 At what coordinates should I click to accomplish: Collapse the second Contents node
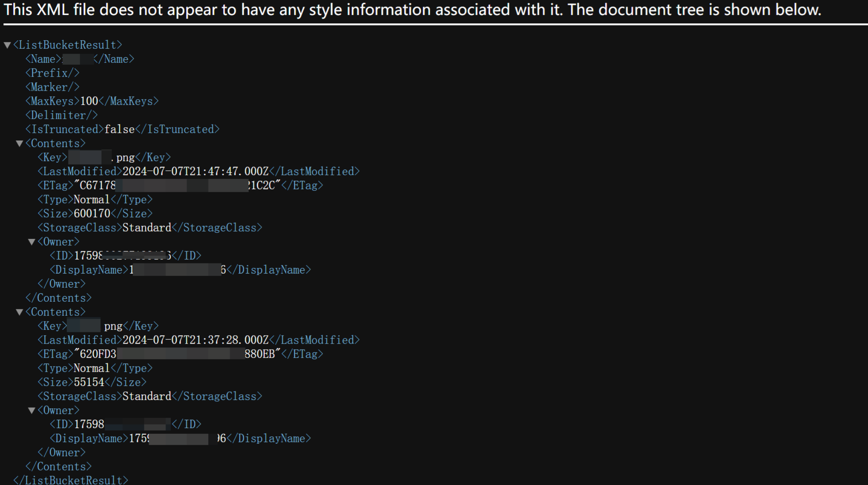[x=19, y=312]
